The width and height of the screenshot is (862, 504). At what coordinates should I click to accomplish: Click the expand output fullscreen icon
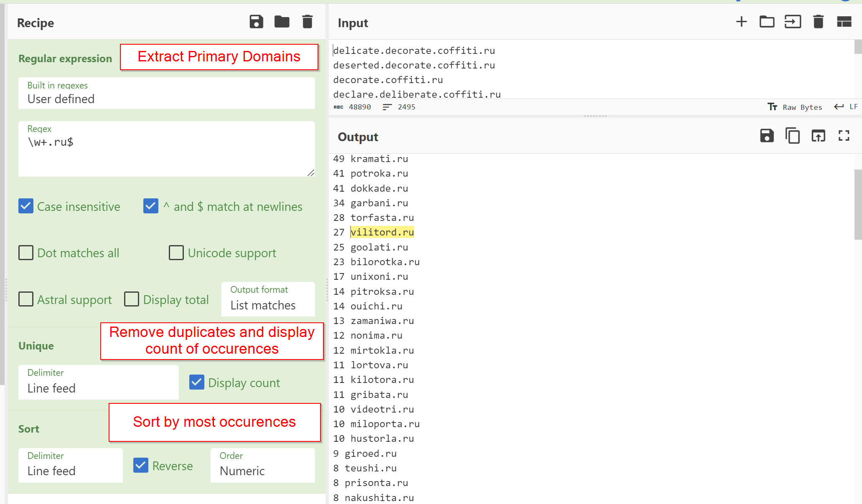844,136
